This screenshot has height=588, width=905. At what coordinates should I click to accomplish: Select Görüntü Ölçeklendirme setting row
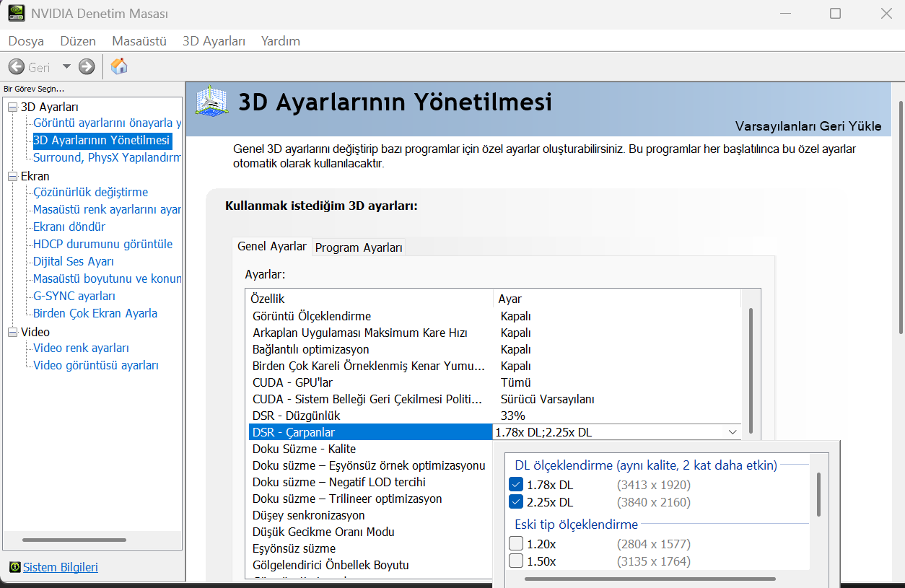point(494,316)
